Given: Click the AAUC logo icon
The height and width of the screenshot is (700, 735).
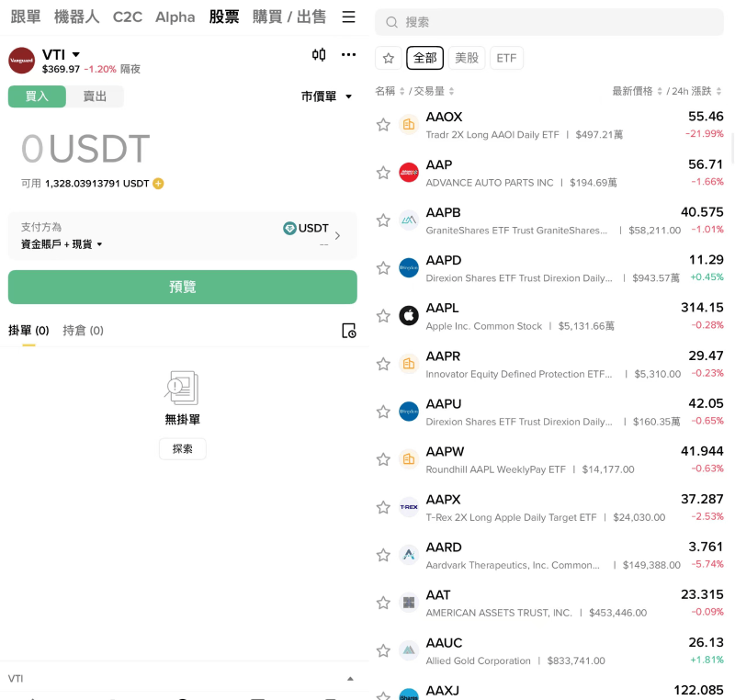Looking at the screenshot, I should pyautogui.click(x=409, y=650).
